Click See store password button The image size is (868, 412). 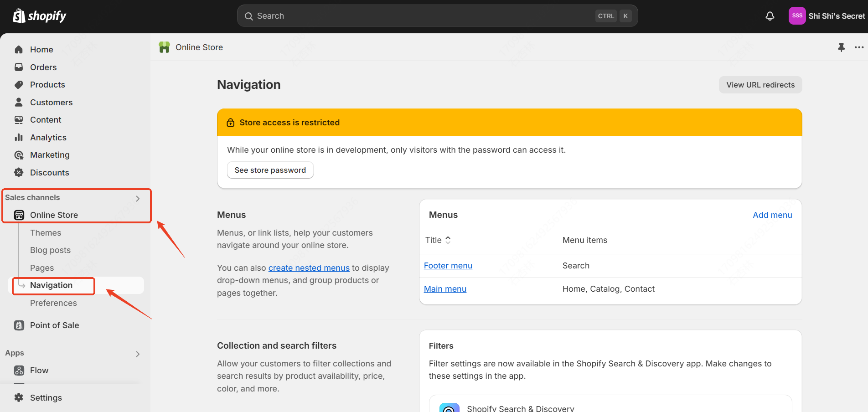(x=270, y=170)
